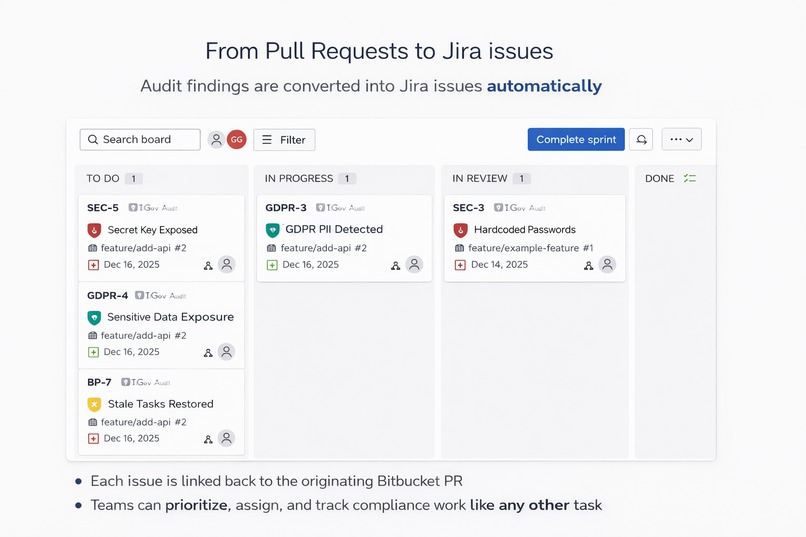
Task: Open Hardcoded Passwords card title
Action: pyautogui.click(x=525, y=230)
